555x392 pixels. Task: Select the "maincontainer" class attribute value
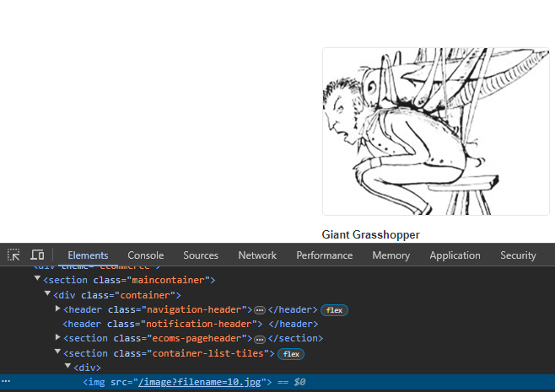pos(169,280)
